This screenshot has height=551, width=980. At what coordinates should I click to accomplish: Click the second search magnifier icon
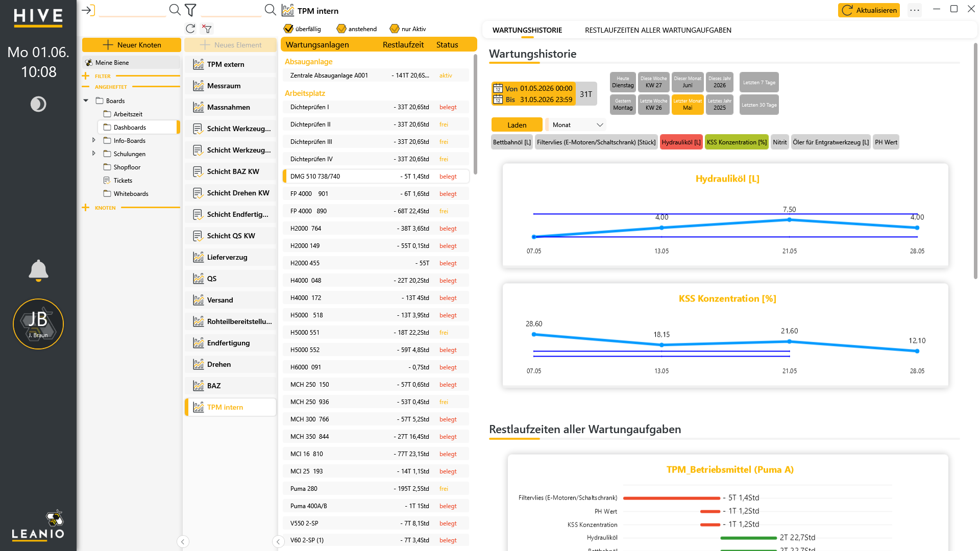point(270,10)
